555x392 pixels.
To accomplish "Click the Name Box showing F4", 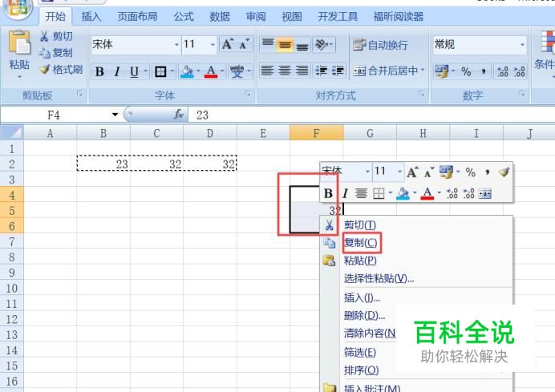I will pyautogui.click(x=55, y=115).
